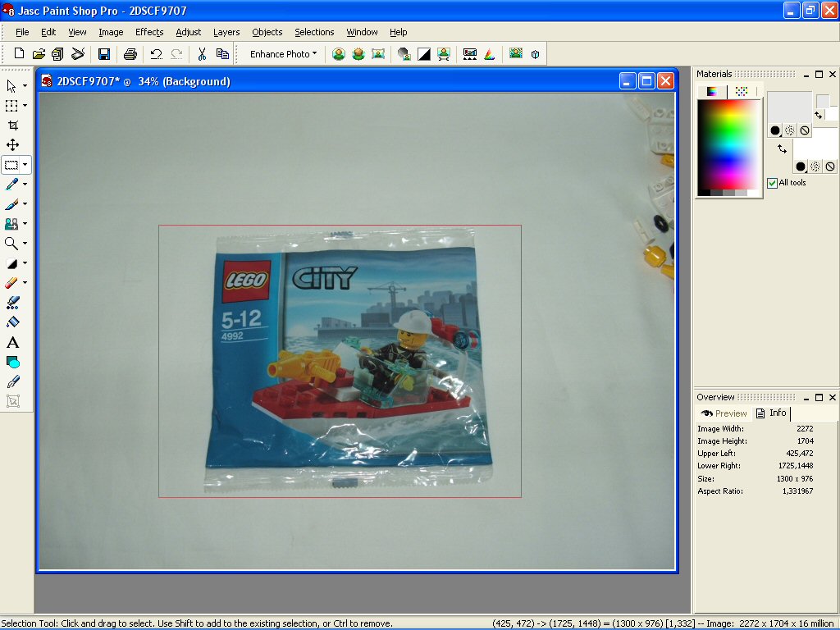This screenshot has width=840, height=630.
Task: Select the Preset Shape tool
Action: pyautogui.click(x=13, y=362)
